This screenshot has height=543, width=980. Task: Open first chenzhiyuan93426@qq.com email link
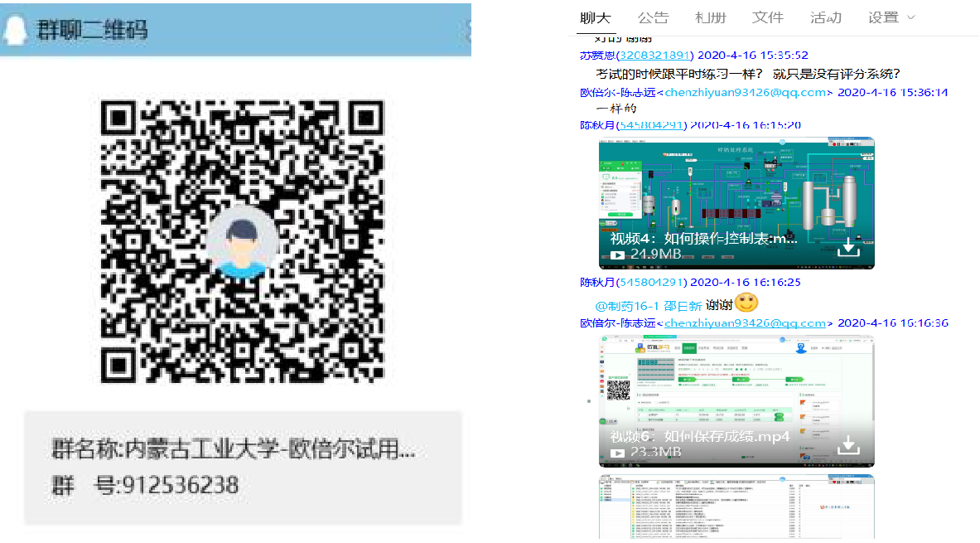point(745,93)
